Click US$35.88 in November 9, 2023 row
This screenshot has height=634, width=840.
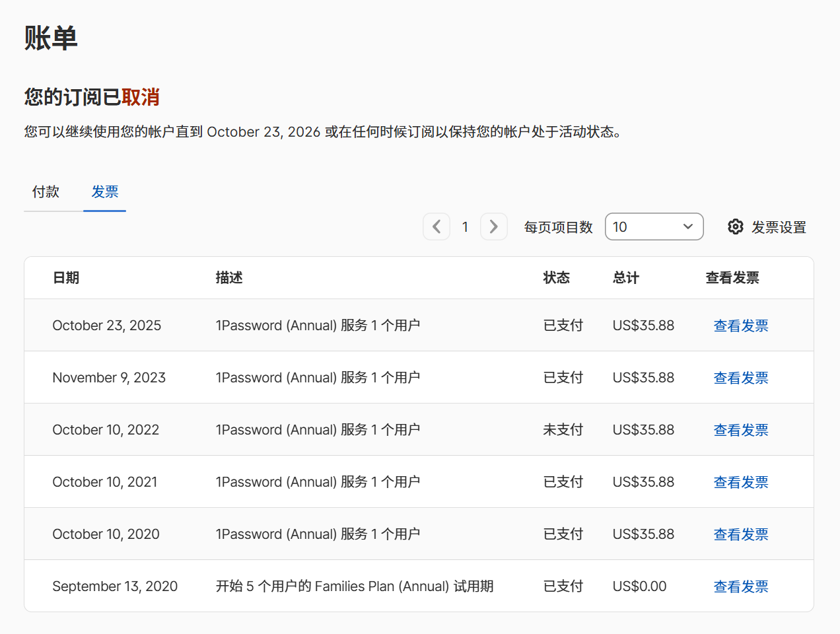(643, 378)
